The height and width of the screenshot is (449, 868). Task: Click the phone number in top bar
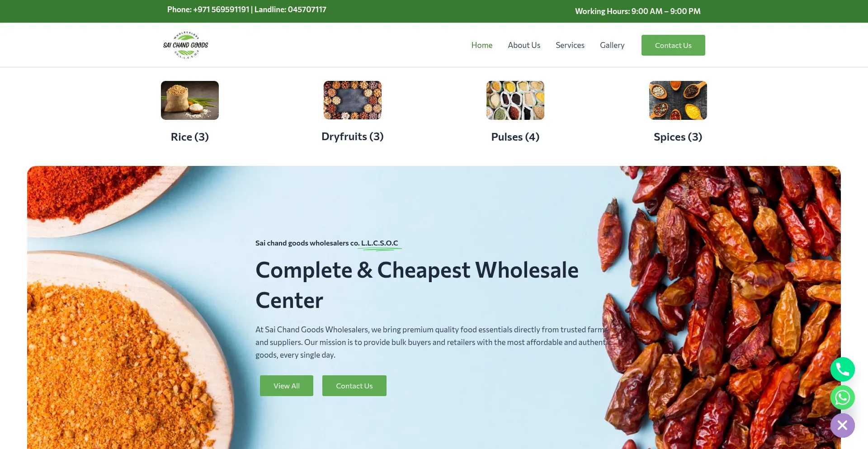[x=221, y=9]
